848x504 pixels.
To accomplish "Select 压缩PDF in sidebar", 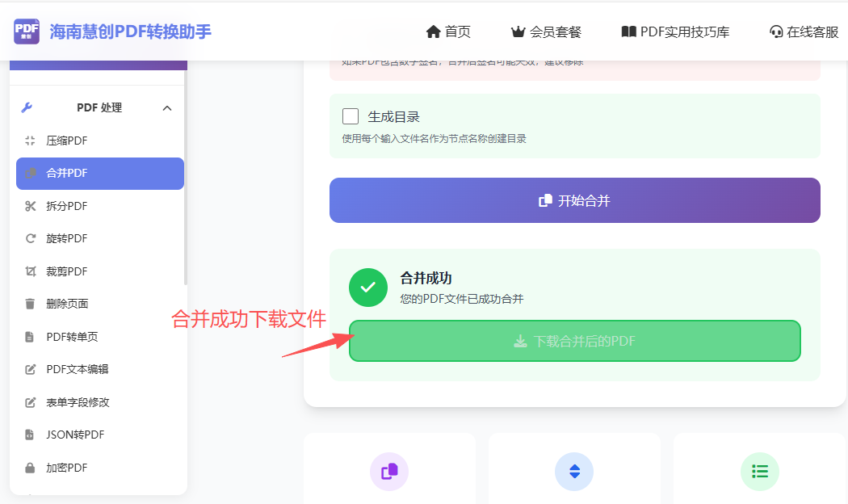I will pyautogui.click(x=100, y=141).
